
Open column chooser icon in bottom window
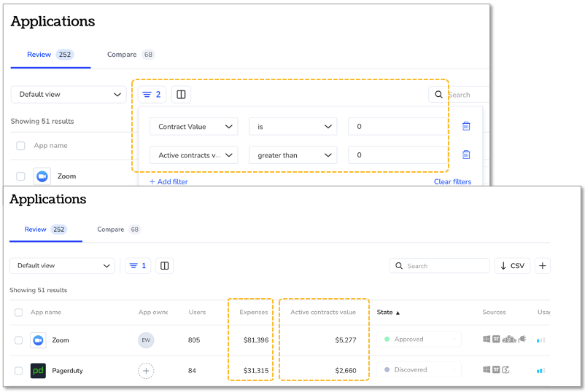(x=165, y=266)
